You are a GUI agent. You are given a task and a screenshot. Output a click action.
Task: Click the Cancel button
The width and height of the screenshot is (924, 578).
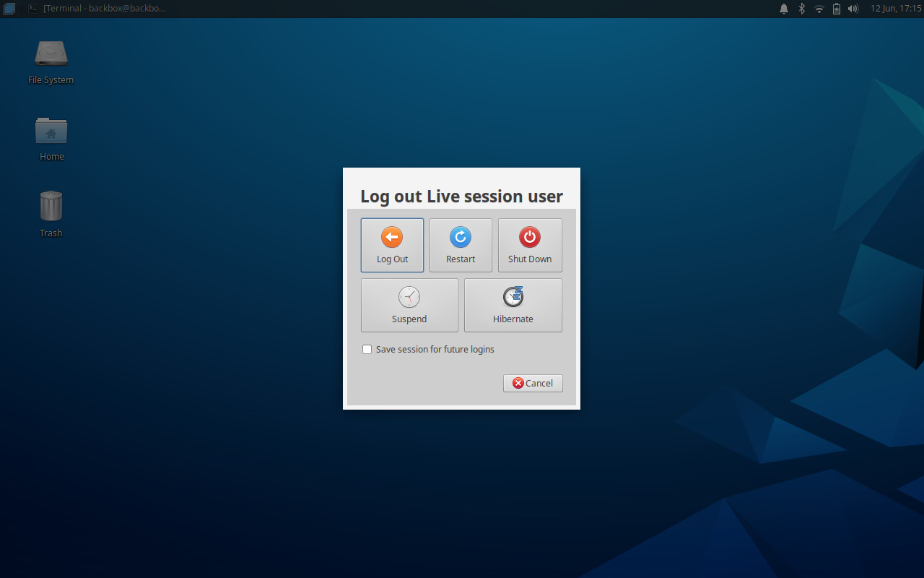coord(533,383)
